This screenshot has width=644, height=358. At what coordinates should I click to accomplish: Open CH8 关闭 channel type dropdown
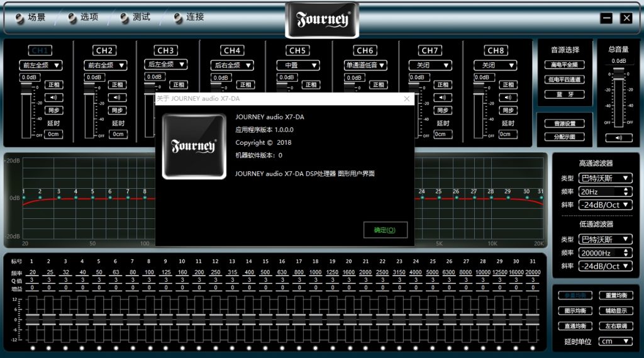click(x=496, y=65)
